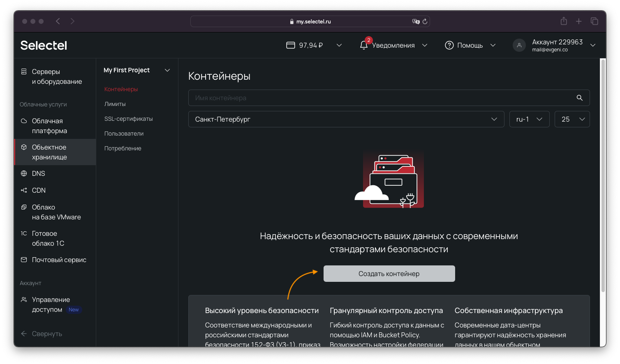Image resolution: width=620 pixels, height=364 pixels.
Task: Open notifications bell icon
Action: point(364,45)
